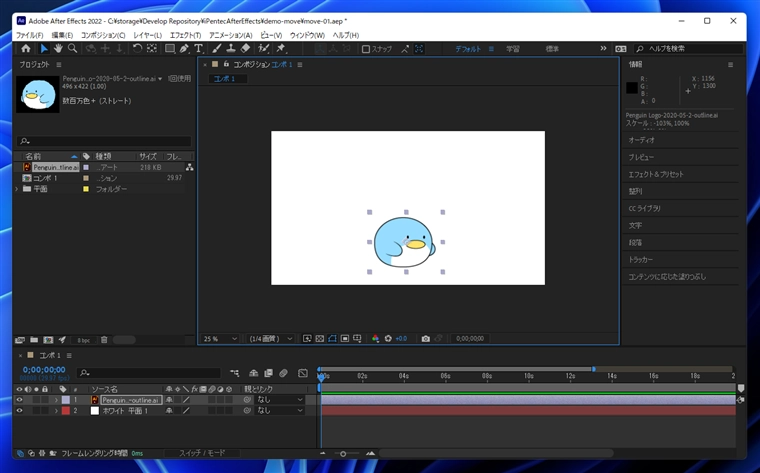Choose the Rectangle shape tool
Viewport: 760px width, 473px height.
click(x=170, y=48)
